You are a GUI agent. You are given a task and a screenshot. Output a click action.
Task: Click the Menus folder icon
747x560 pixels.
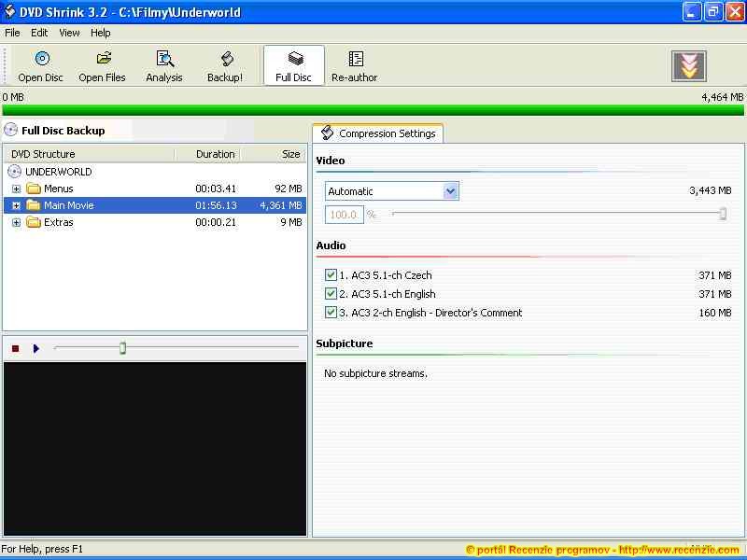tap(34, 189)
